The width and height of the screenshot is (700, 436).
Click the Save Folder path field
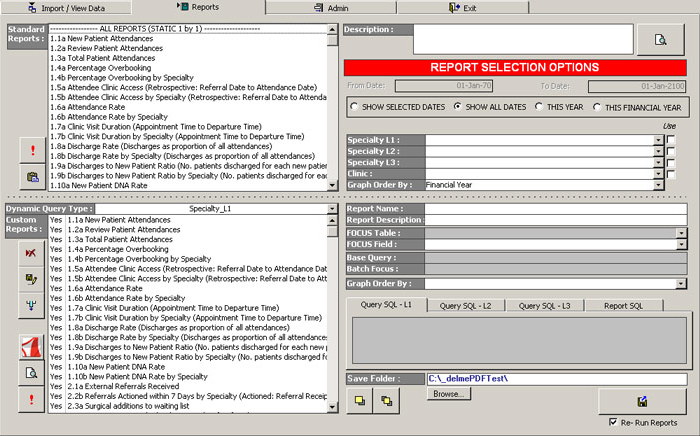point(557,379)
